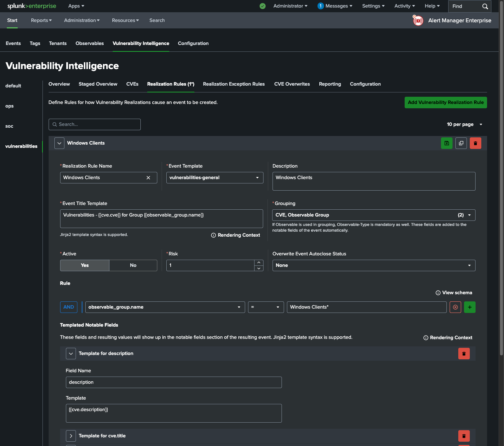Viewport: 504px width, 446px height.
Task: Switch to the CVE Overwrites tab
Action: [x=292, y=84]
